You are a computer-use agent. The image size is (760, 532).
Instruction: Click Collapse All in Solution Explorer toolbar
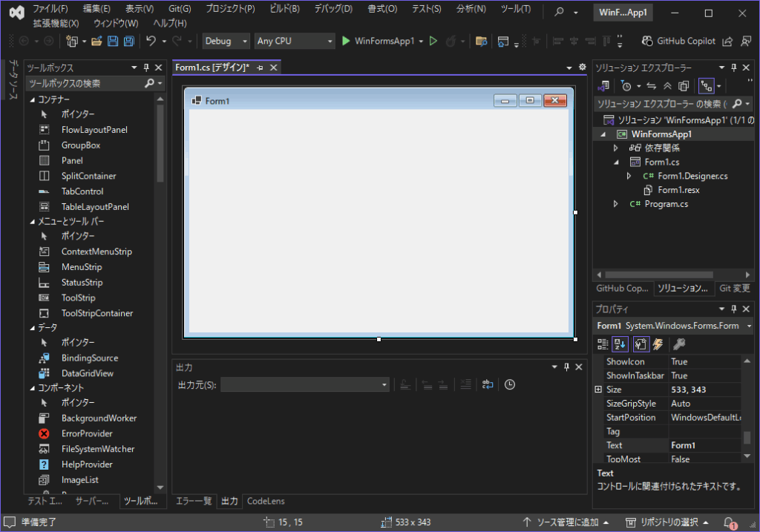(667, 85)
